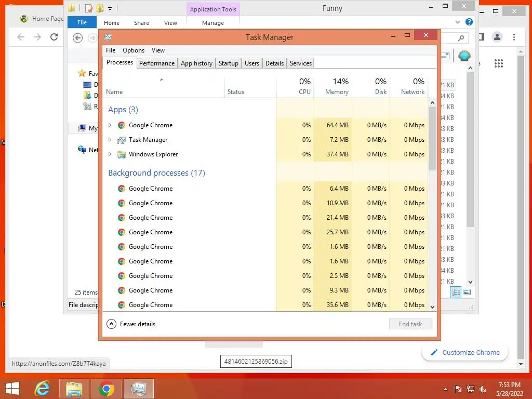This screenshot has width=532, height=399.
Task: Click the volume muted tray icon
Action: (483, 389)
